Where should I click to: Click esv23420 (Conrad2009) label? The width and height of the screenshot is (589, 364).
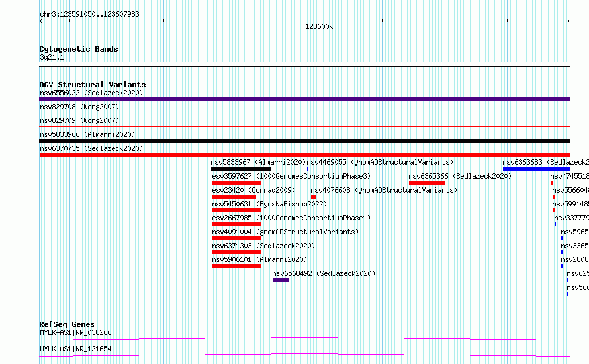[x=253, y=190]
